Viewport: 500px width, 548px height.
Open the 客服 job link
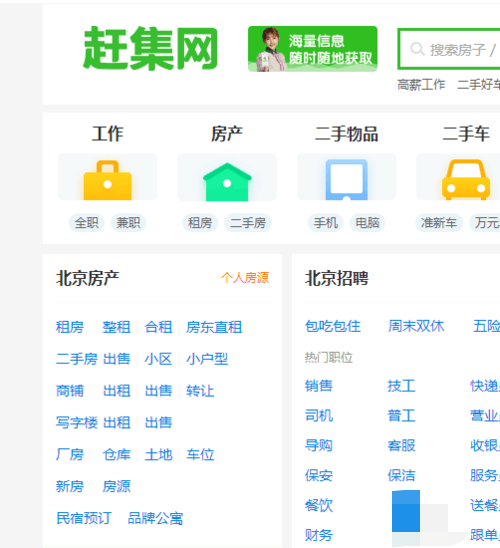coord(401,445)
